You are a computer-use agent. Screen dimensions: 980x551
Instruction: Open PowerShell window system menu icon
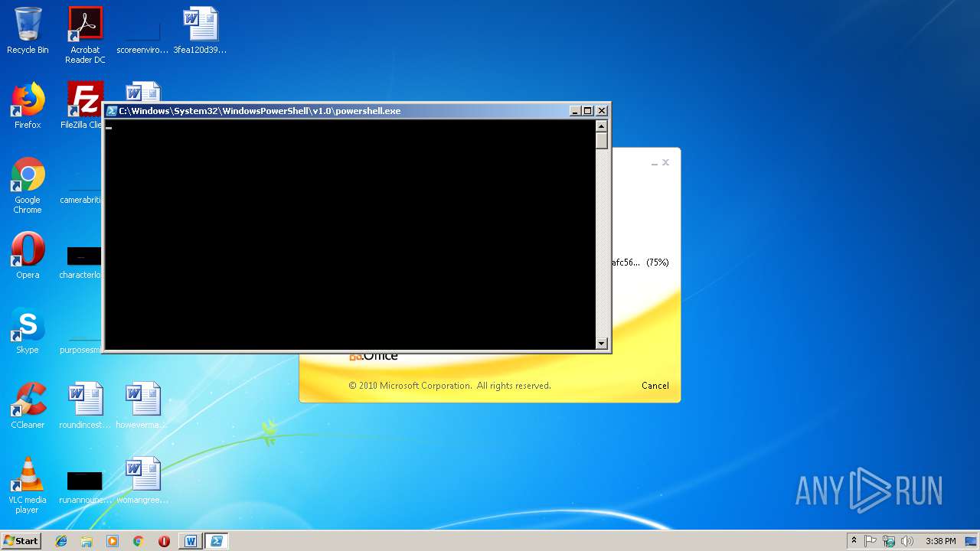click(112, 111)
